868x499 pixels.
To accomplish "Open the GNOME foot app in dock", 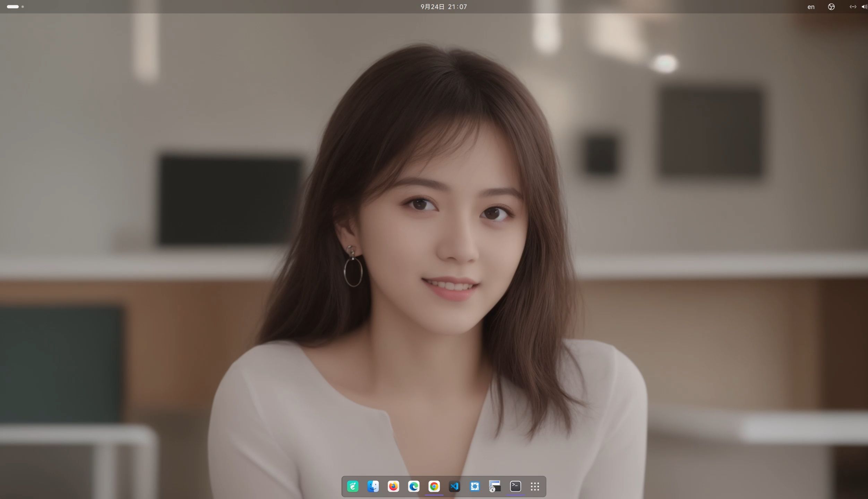I will (353, 487).
